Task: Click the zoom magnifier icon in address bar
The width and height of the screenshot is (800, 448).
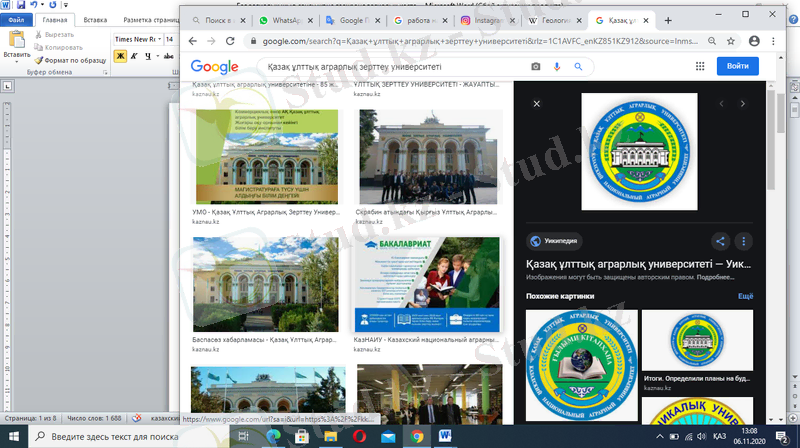Action: pos(712,41)
